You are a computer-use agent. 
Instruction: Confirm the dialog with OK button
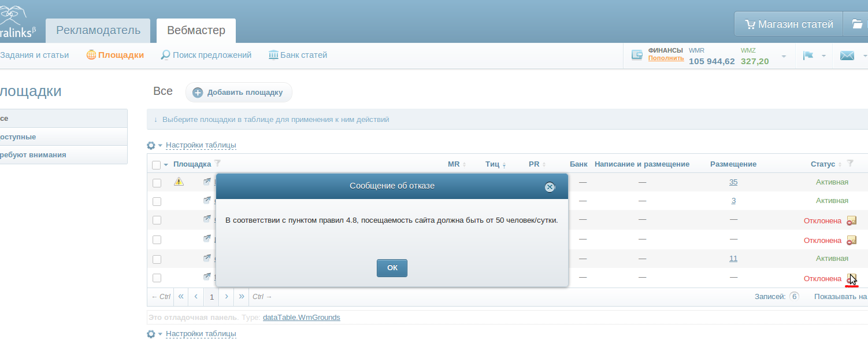click(392, 268)
